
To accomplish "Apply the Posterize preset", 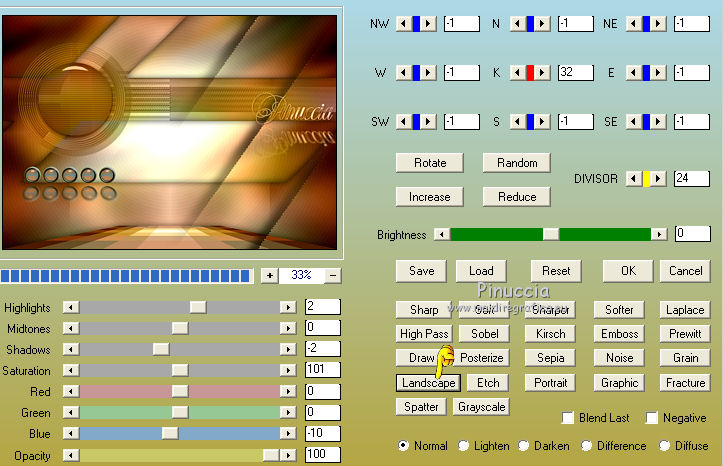I will pyautogui.click(x=481, y=358).
